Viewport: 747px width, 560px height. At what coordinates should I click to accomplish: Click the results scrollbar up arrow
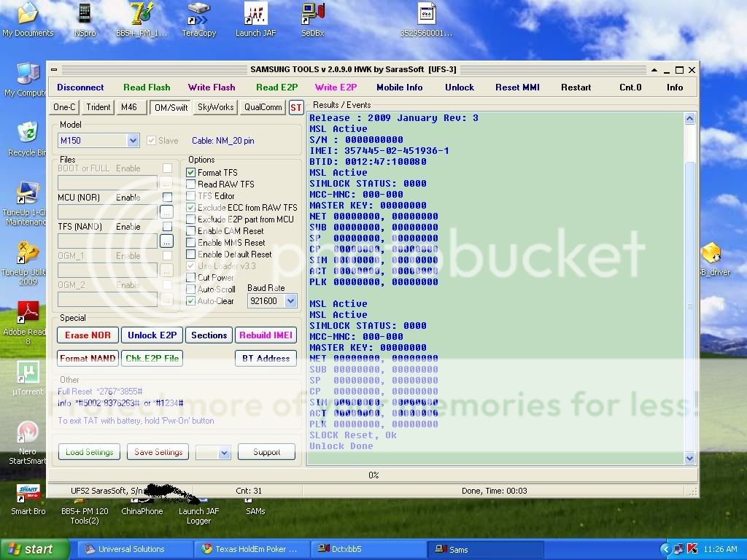[689, 119]
